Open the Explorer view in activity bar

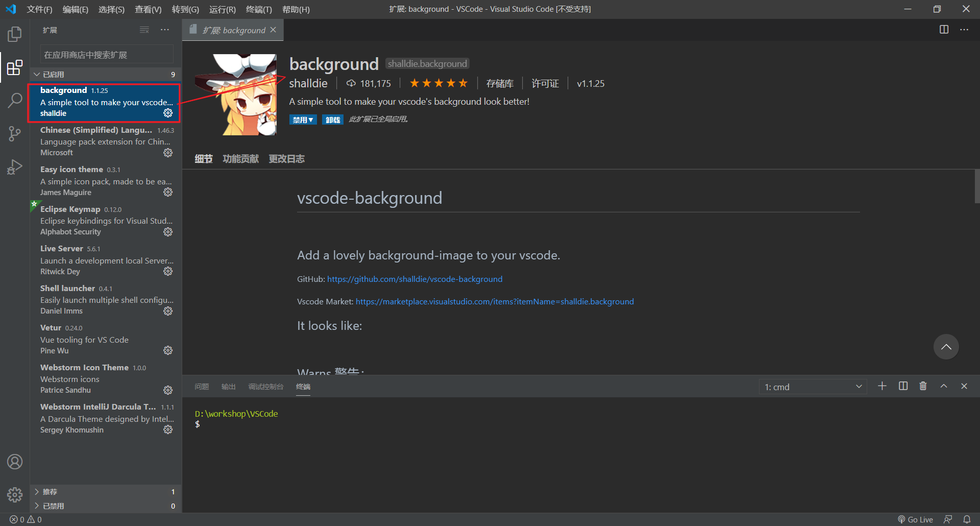click(x=15, y=34)
